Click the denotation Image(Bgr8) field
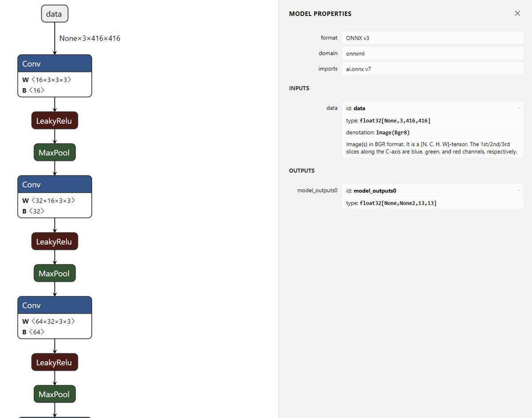The image size is (532, 418). (433, 132)
